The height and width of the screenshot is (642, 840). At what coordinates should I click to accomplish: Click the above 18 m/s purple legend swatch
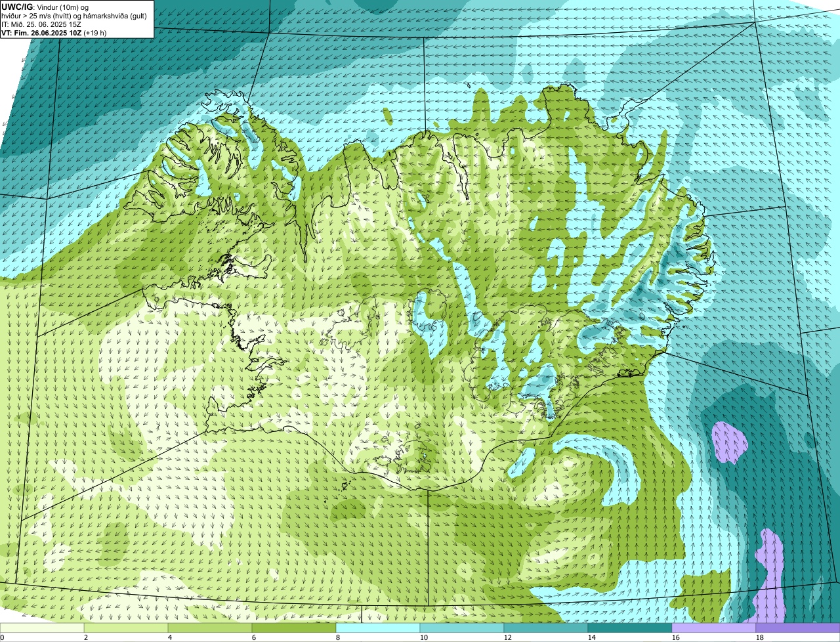coord(798,628)
